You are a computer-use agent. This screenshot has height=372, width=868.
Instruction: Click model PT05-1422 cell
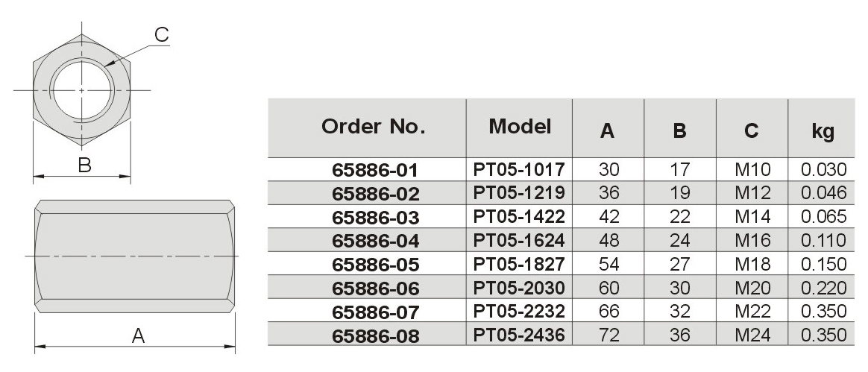[x=519, y=216]
